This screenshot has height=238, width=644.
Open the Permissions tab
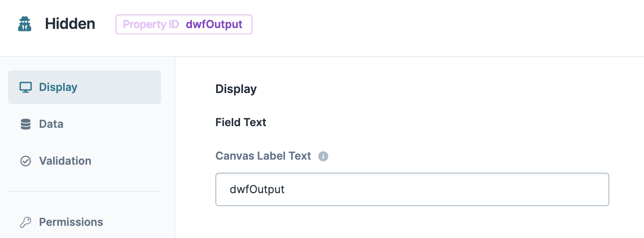pos(84,222)
